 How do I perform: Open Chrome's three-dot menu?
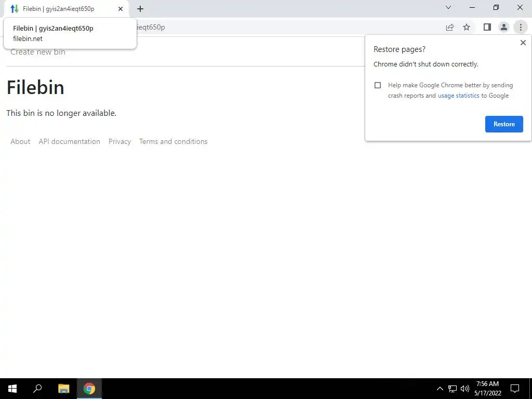[x=521, y=27]
